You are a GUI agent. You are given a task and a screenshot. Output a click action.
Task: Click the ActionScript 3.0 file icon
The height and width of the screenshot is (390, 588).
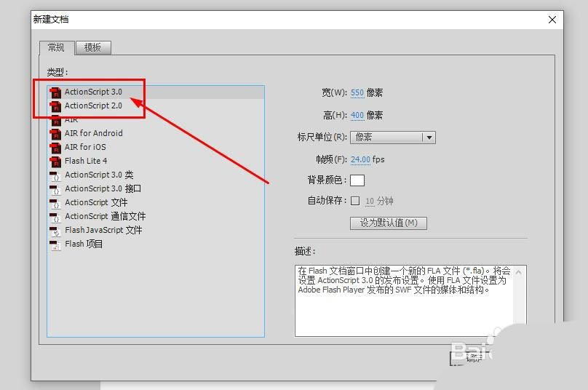click(55, 92)
